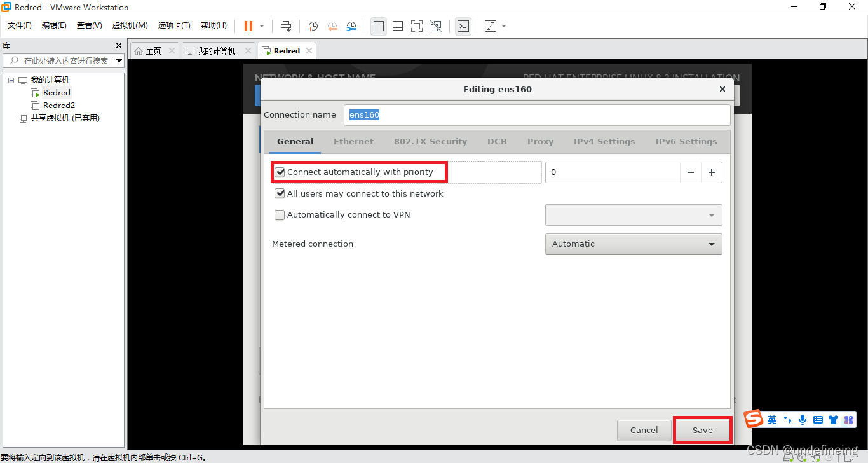Click the Save button
868x463 pixels.
pos(702,431)
